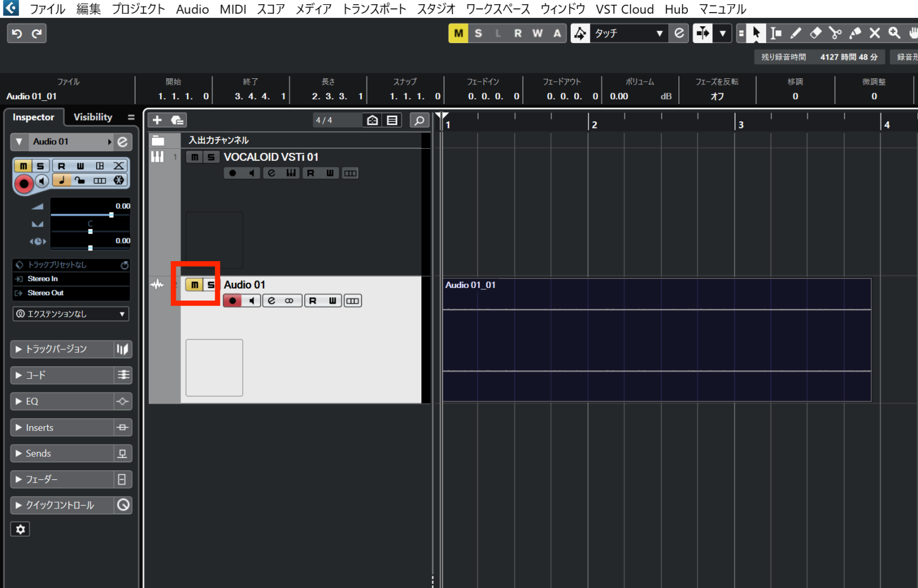Activate the Zoom magnifier tool
Viewport: 918px width, 588px height.
(894, 33)
